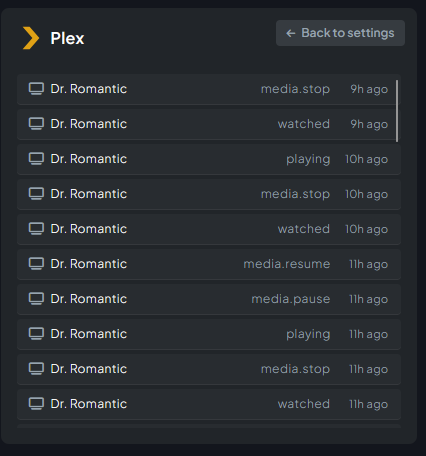
Task: Click TV icon of media.resume entry
Action: [36, 264]
